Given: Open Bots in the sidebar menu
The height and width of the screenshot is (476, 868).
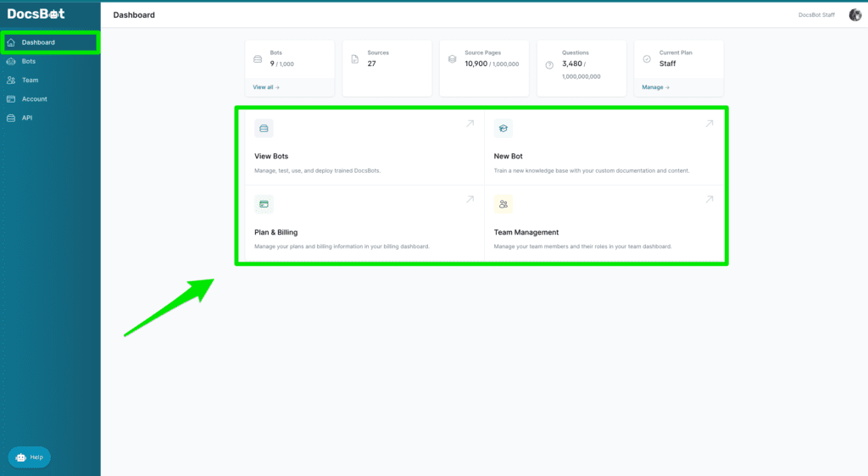Looking at the screenshot, I should pyautogui.click(x=29, y=62).
